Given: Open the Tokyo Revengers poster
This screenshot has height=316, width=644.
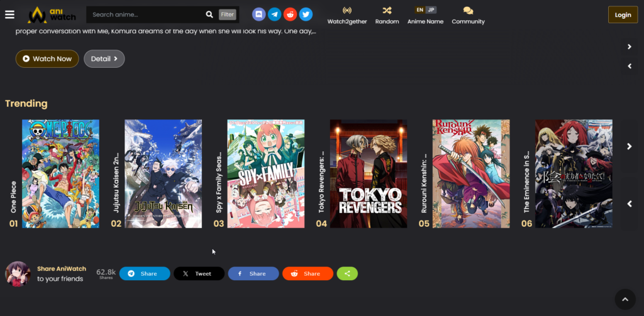Looking at the screenshot, I should 369,173.
